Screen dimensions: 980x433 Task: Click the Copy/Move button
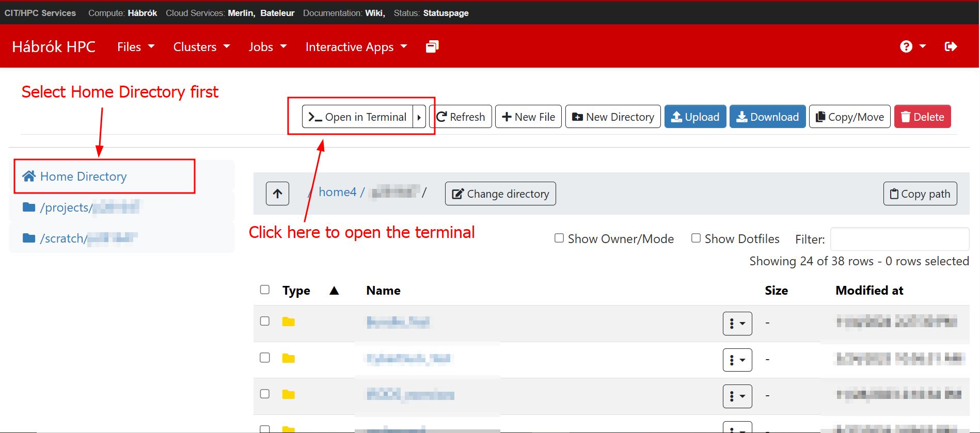tap(850, 117)
